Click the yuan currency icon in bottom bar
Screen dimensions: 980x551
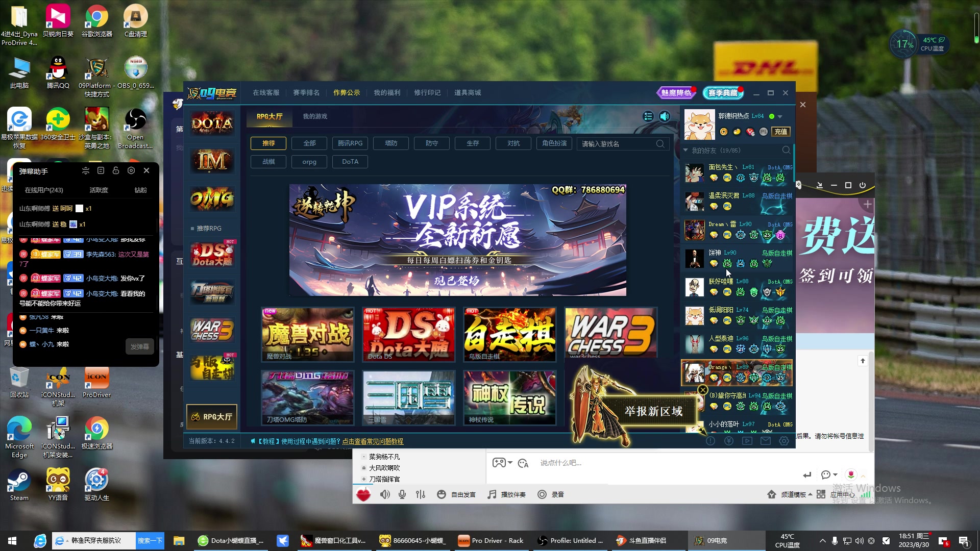click(x=729, y=441)
